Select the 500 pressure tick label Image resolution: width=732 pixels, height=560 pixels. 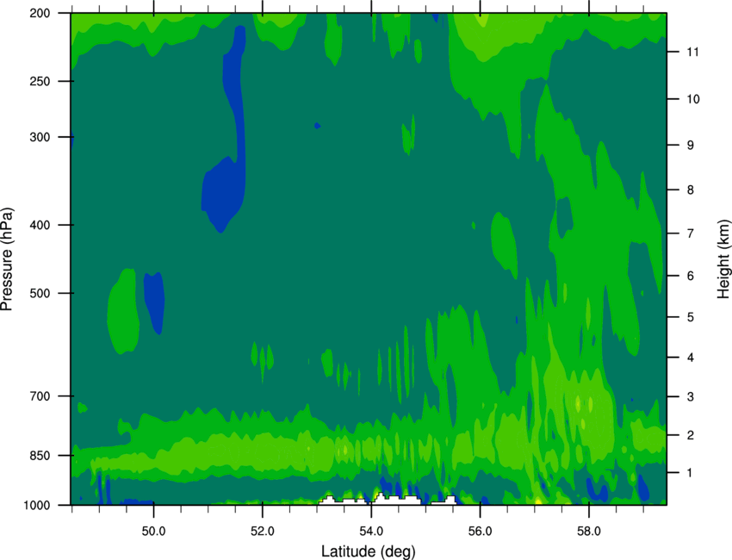pyautogui.click(x=40, y=293)
